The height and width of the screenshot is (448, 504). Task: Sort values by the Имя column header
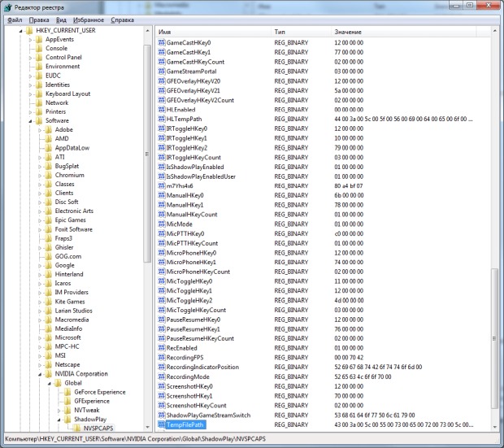point(214,32)
